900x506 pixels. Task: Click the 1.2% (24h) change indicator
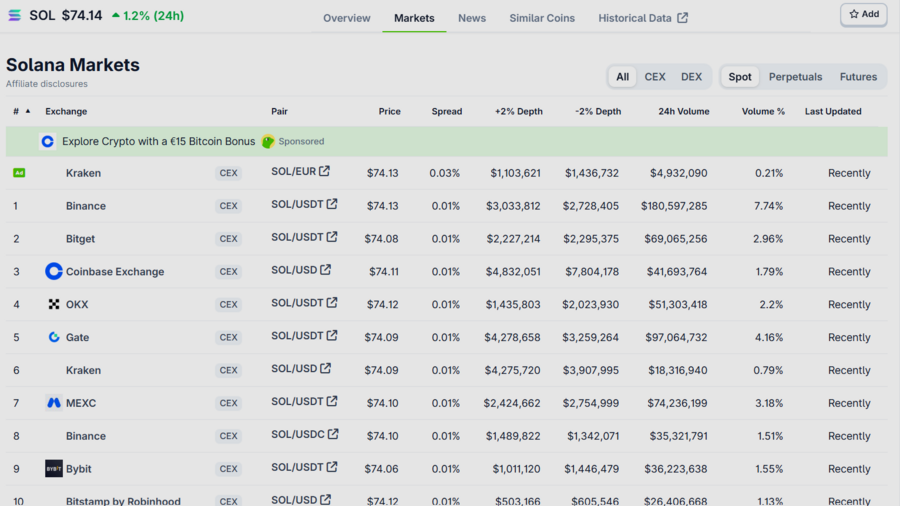click(x=148, y=15)
